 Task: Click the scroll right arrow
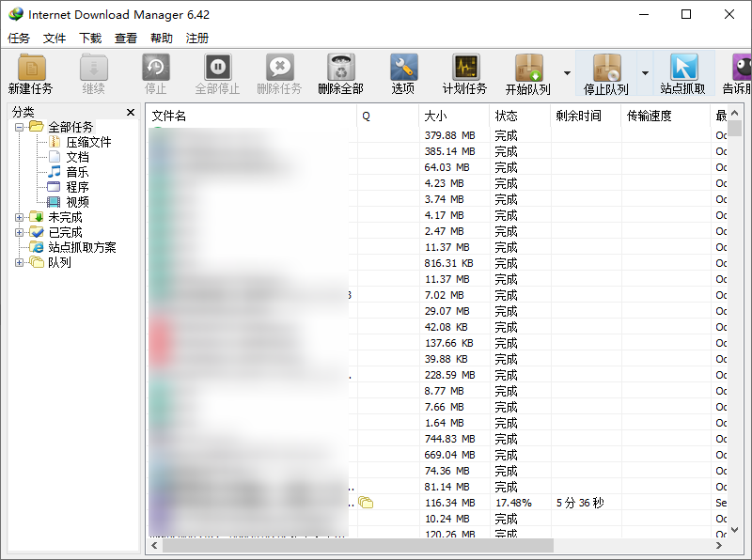(718, 545)
